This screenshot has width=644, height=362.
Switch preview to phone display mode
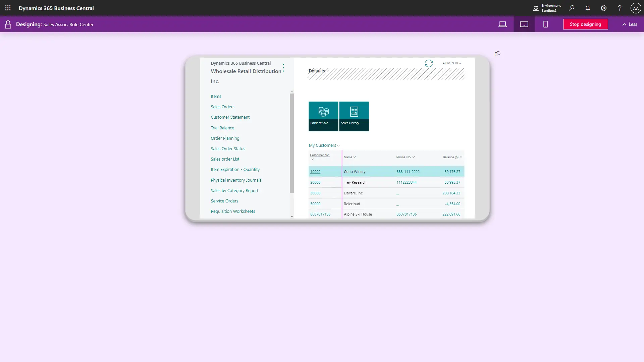(545, 24)
